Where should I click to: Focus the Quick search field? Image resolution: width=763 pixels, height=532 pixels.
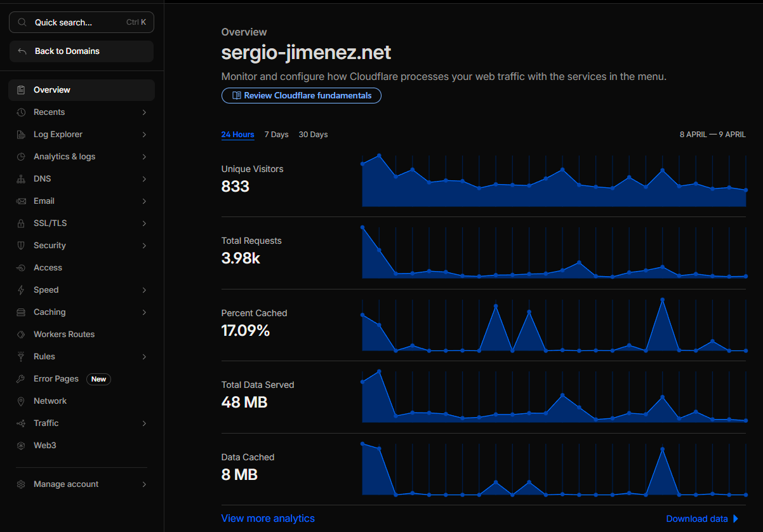(x=81, y=22)
